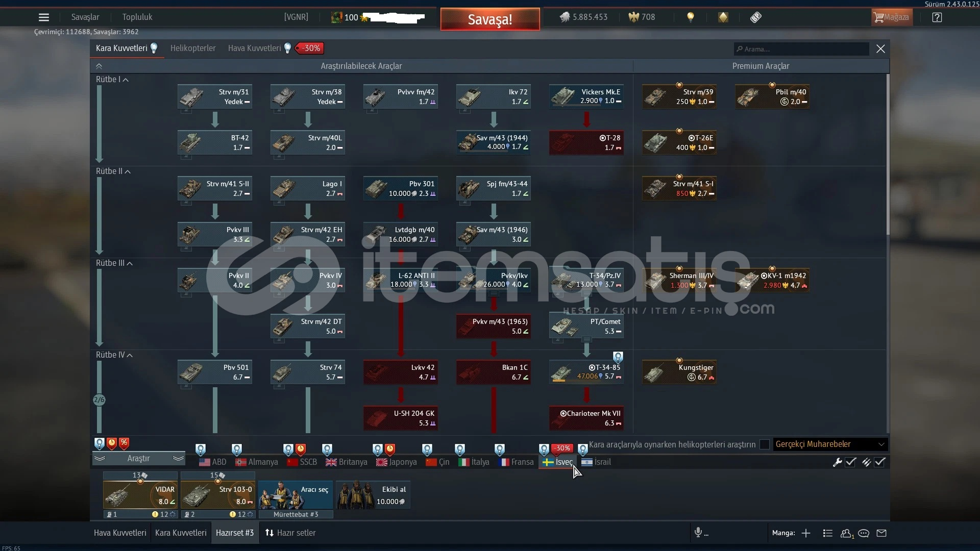The width and height of the screenshot is (980, 551).
Task: Click the help question mark icon
Action: 937,17
